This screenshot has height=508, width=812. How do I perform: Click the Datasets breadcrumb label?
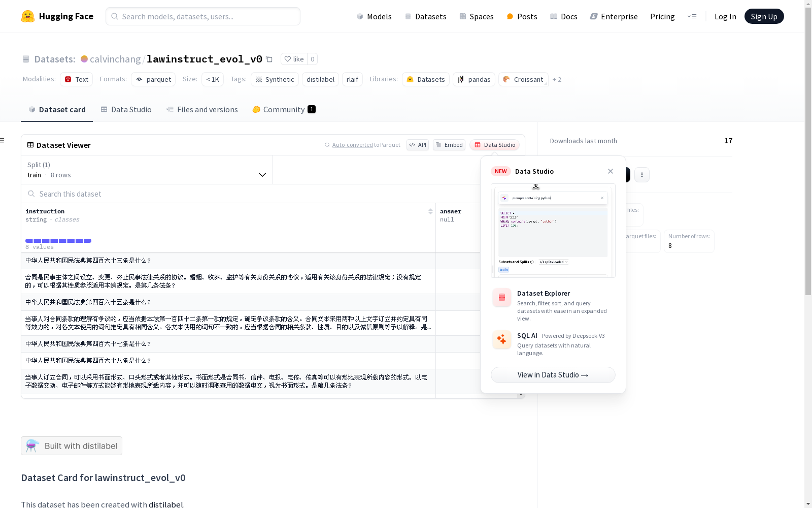coord(55,59)
